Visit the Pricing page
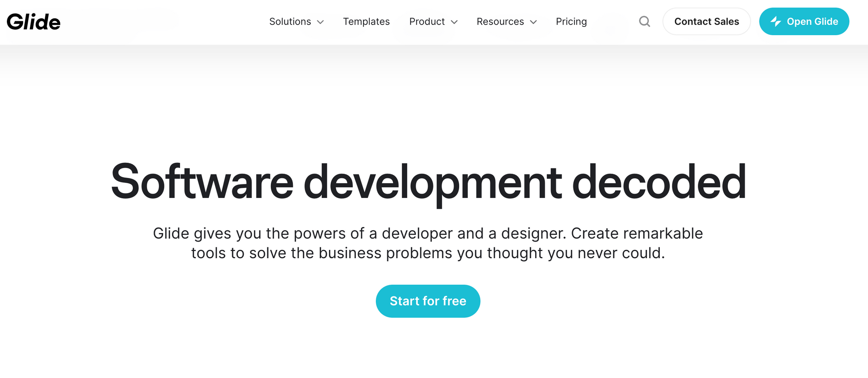868x378 pixels. pyautogui.click(x=571, y=22)
